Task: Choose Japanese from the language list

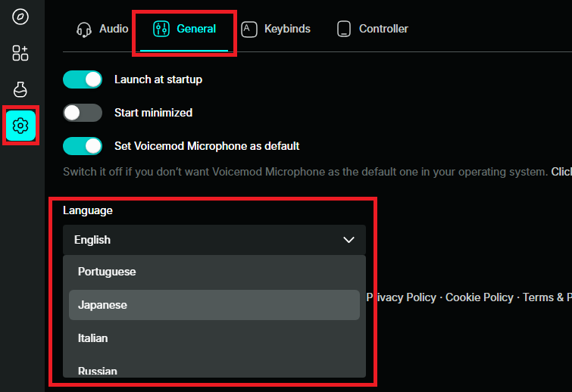Action: (x=214, y=305)
